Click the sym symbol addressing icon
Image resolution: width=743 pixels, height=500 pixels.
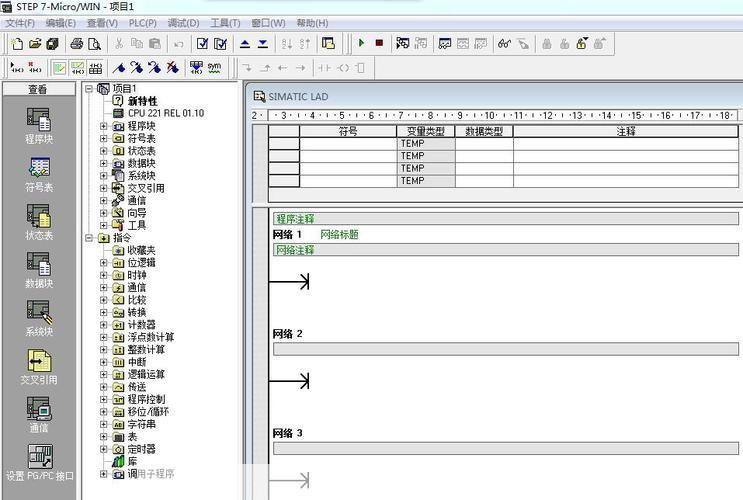[214, 68]
